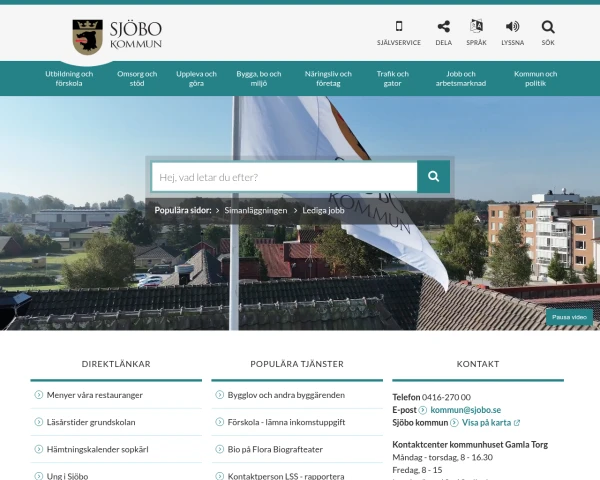Email kommun@sjobo.se link
The width and height of the screenshot is (600, 480).
pyautogui.click(x=465, y=410)
